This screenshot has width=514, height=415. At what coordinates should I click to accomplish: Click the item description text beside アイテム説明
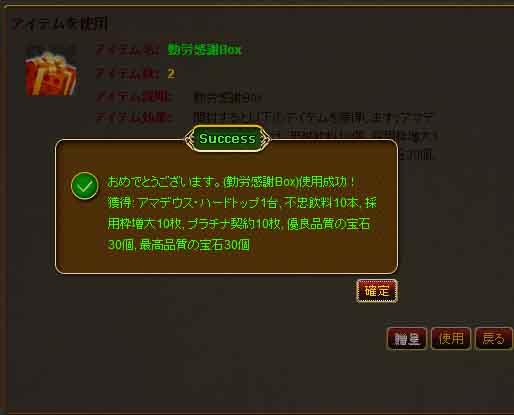(227, 98)
